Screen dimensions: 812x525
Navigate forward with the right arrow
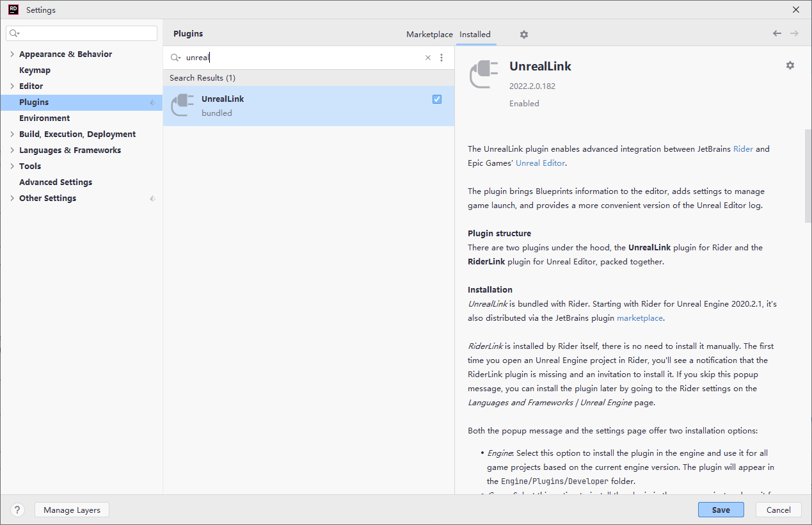794,33
